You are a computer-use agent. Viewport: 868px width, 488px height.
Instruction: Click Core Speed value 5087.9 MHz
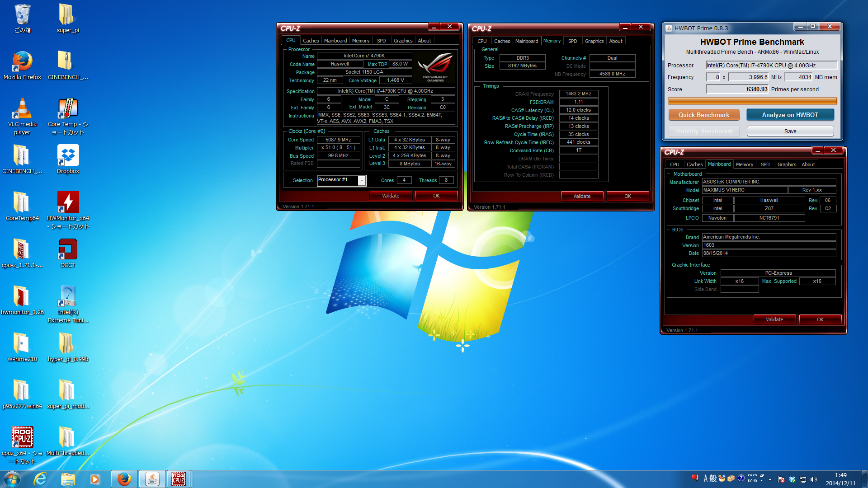[x=338, y=140]
